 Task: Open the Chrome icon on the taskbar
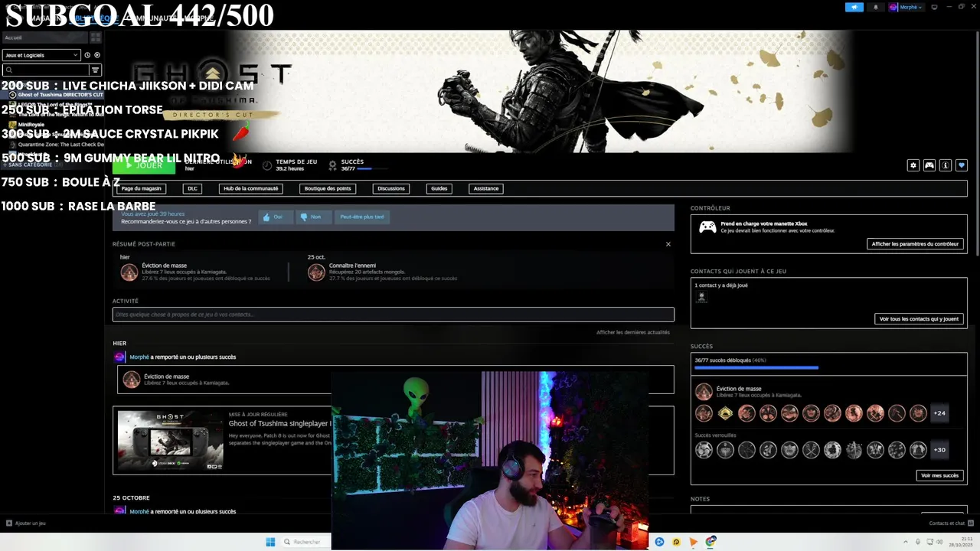click(711, 542)
